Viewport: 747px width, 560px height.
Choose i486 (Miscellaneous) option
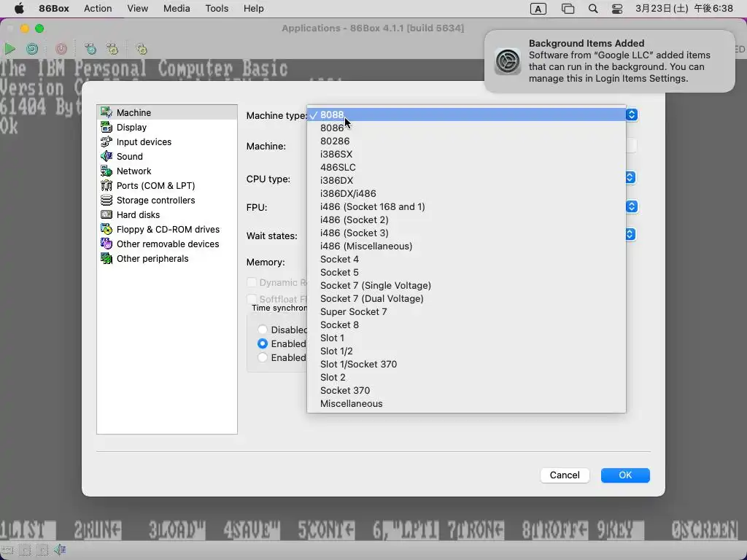coord(466,246)
